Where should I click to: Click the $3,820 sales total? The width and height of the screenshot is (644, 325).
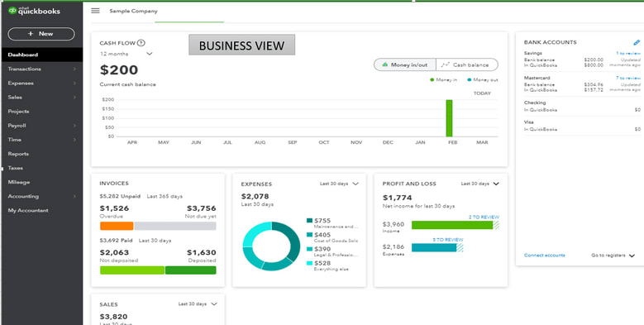tap(114, 317)
